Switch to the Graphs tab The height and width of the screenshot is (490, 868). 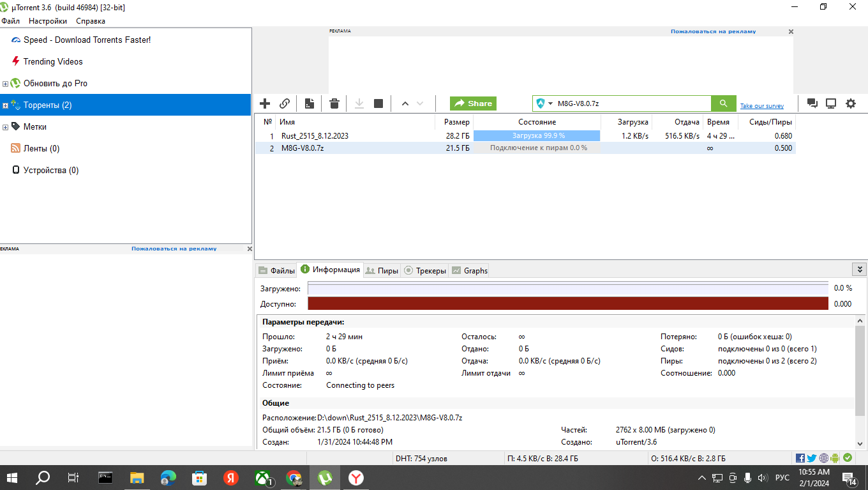point(470,271)
